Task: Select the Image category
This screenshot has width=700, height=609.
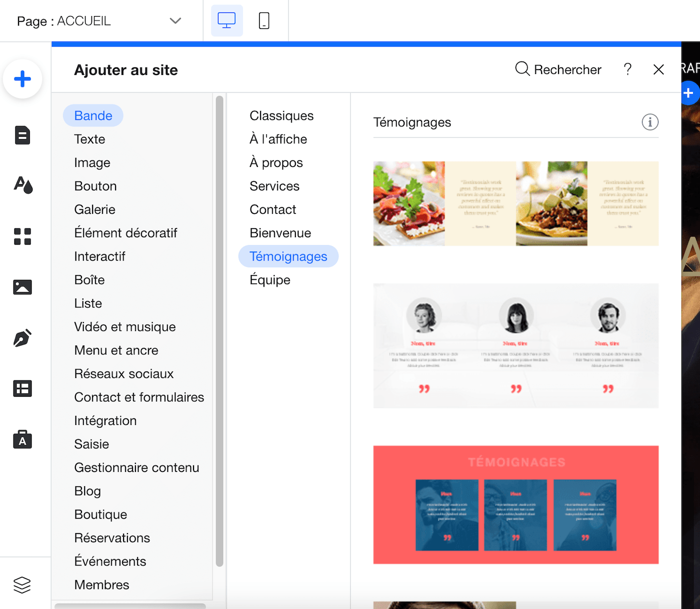Action: pyautogui.click(x=92, y=162)
